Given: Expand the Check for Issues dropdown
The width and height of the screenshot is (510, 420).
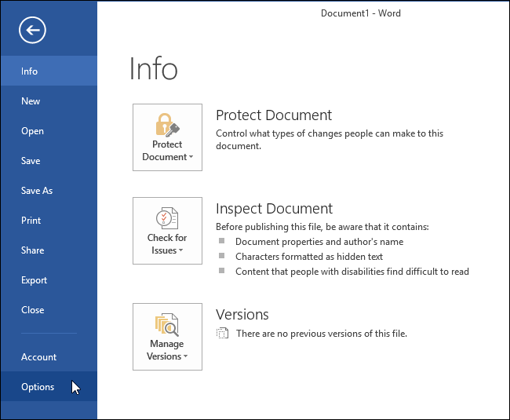Looking at the screenshot, I should (167, 244).
